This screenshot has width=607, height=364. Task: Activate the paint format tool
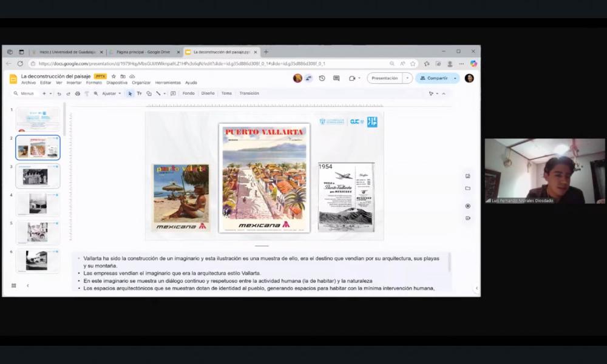87,93
